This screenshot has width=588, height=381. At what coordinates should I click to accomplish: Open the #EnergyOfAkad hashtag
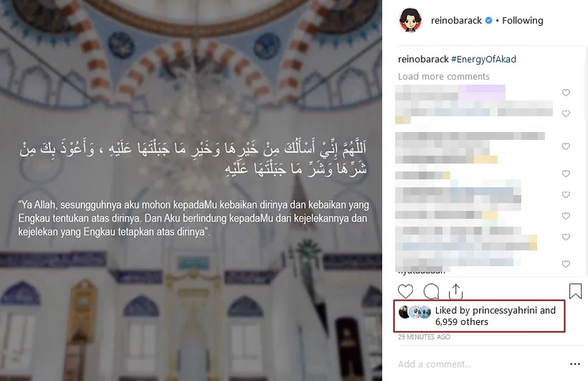[483, 60]
